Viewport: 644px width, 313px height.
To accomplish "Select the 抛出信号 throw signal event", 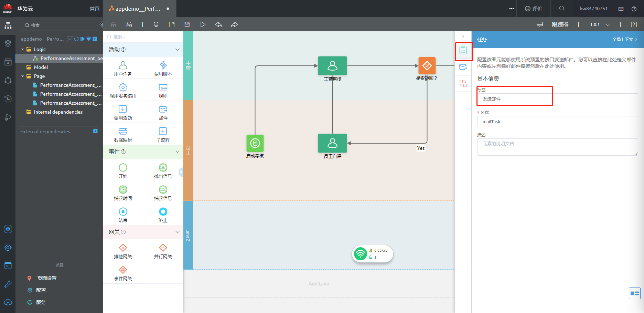I will pos(163,171).
